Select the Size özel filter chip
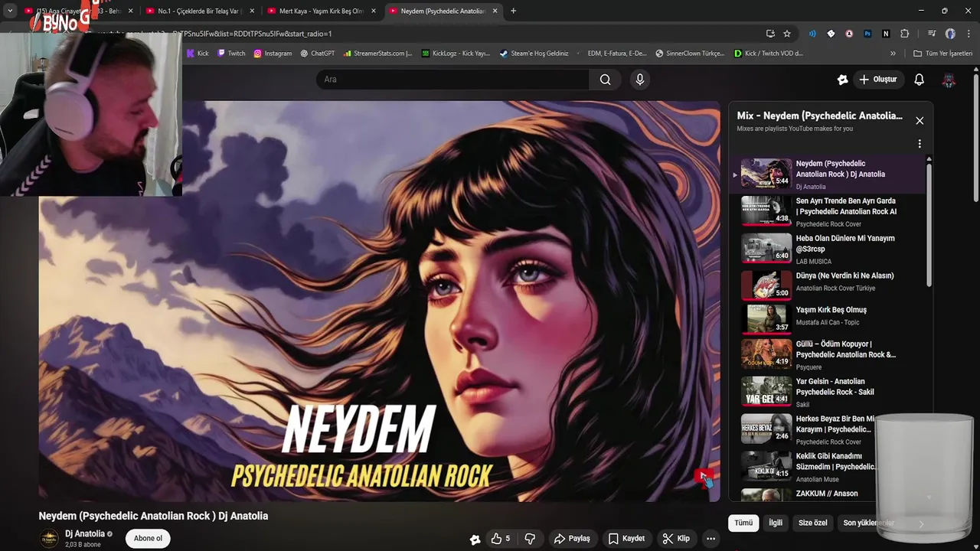Screen dimensions: 980x551 (x=813, y=523)
